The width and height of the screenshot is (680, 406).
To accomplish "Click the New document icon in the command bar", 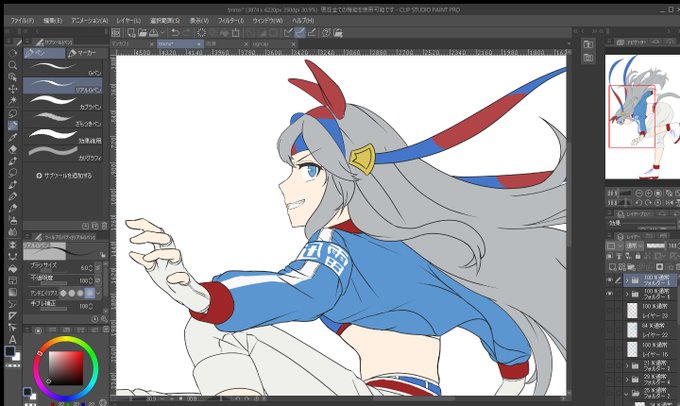I will pos(131,33).
